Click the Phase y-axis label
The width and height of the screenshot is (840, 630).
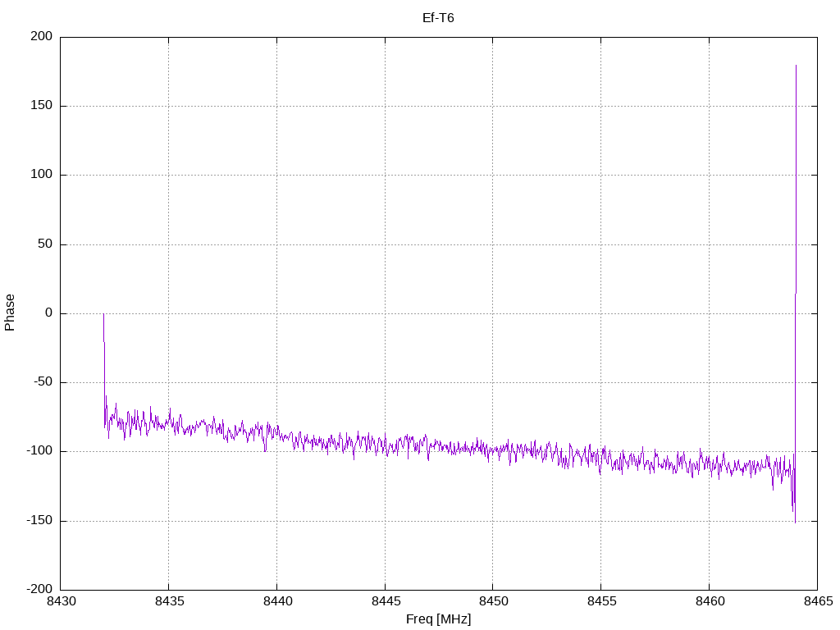[10, 313]
